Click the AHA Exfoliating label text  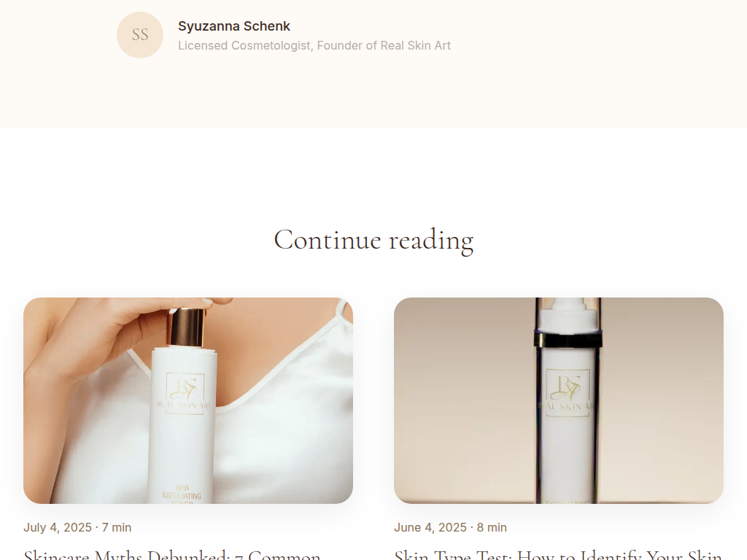pos(182,493)
